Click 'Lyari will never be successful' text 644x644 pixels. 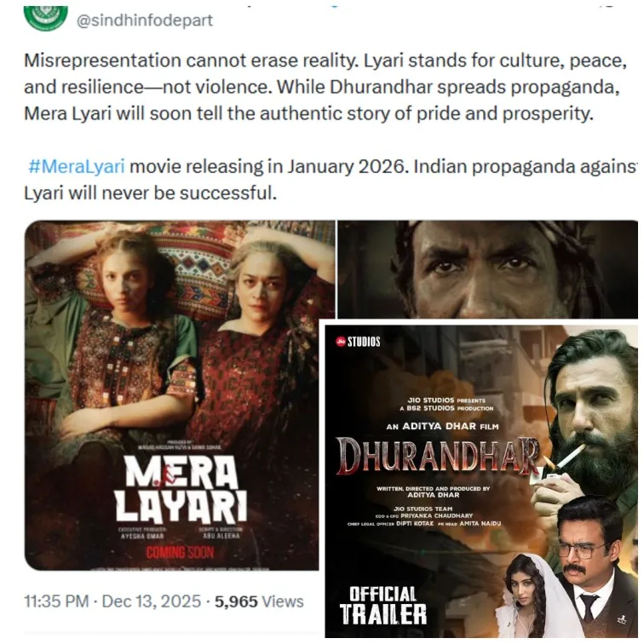click(x=150, y=193)
